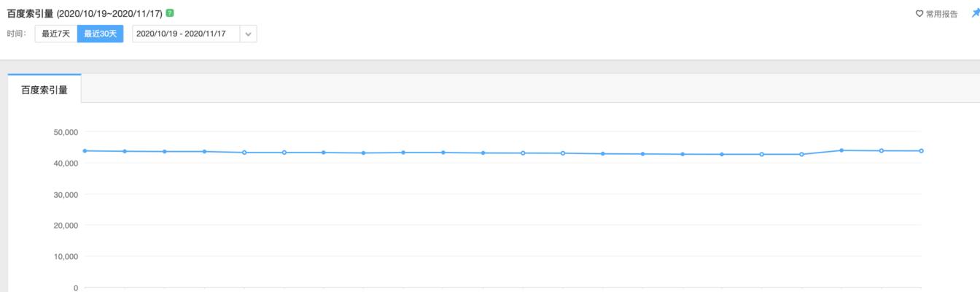The width and height of the screenshot is (980, 292).
Task: Click the heart icon beside 常用报告
Action: (919, 14)
